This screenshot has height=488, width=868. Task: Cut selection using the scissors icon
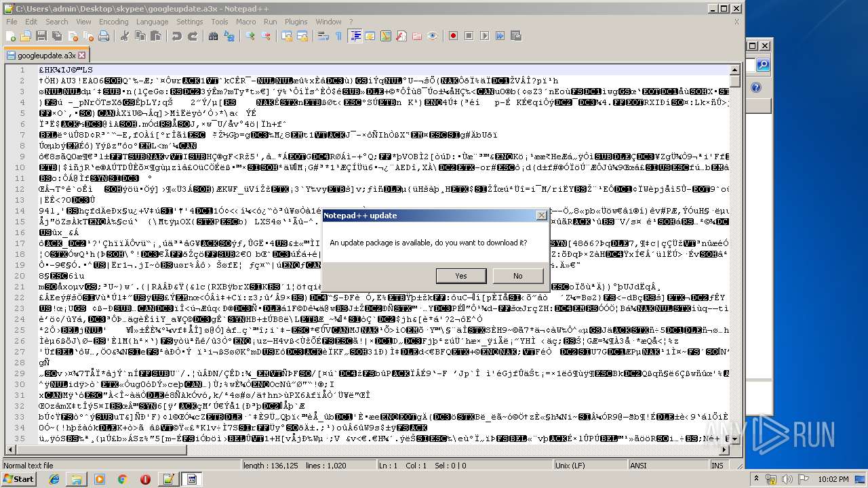(x=124, y=36)
